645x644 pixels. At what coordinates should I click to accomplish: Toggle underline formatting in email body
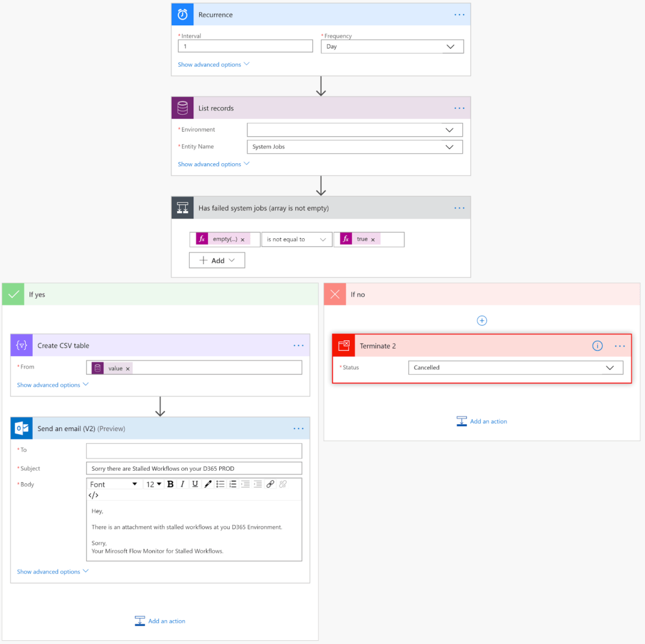[195, 484]
